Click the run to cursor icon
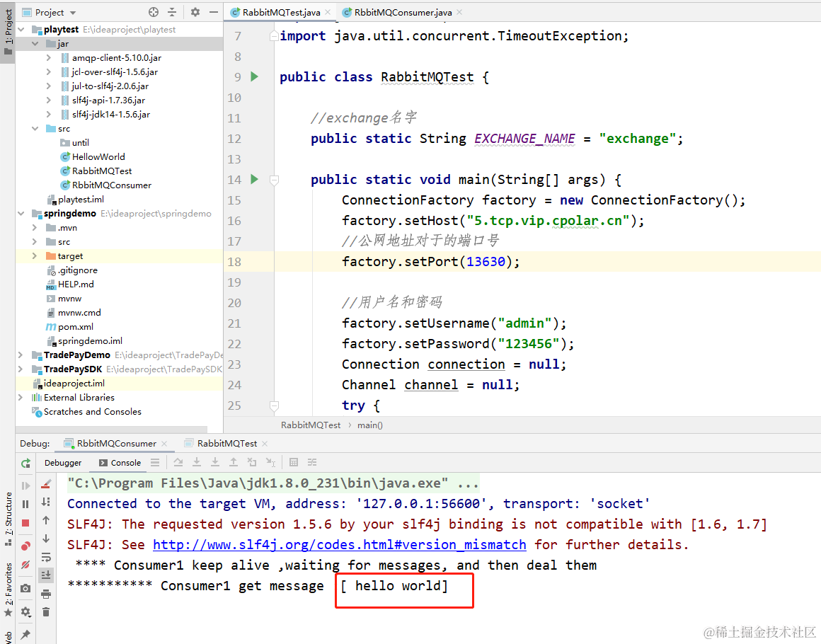This screenshot has width=821, height=644. coord(270,462)
